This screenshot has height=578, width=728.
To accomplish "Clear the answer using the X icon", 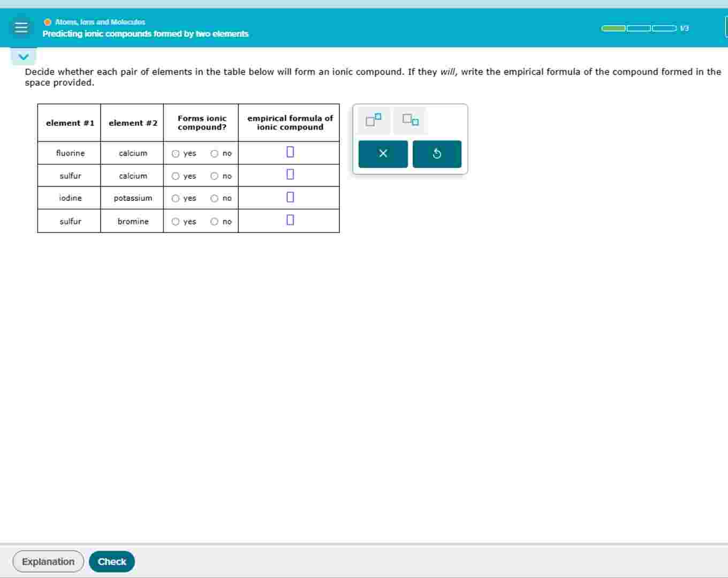I will (x=383, y=154).
